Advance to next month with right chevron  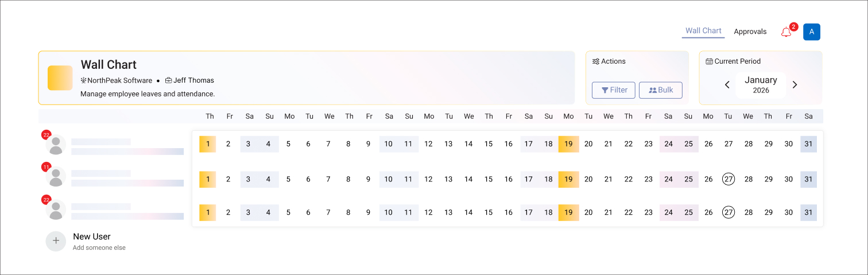[x=795, y=85]
